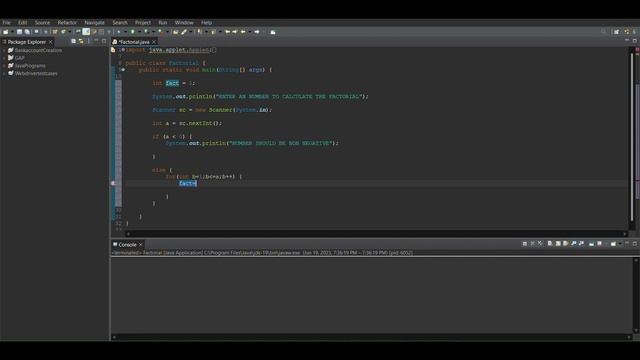Click the Save All toolbar icon
The image size is (640, 360).
27,32
